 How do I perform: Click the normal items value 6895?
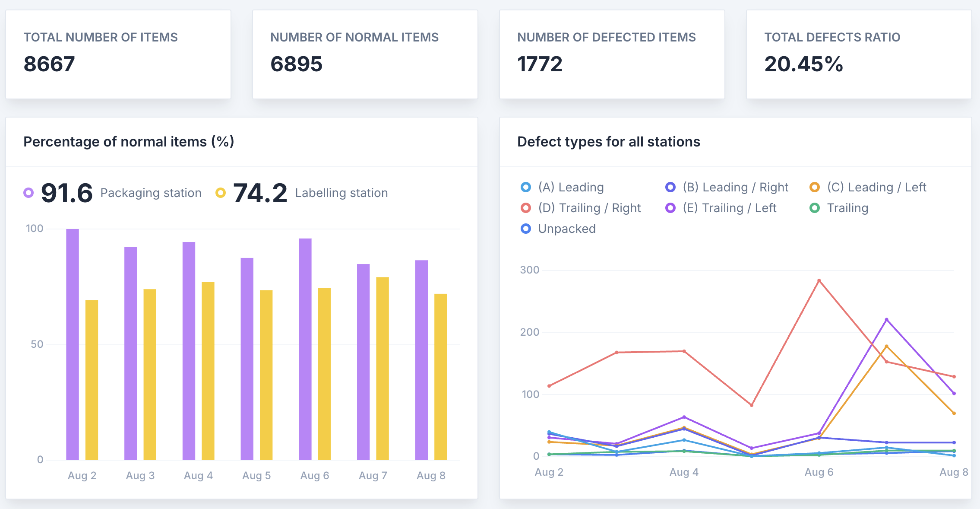tap(297, 64)
